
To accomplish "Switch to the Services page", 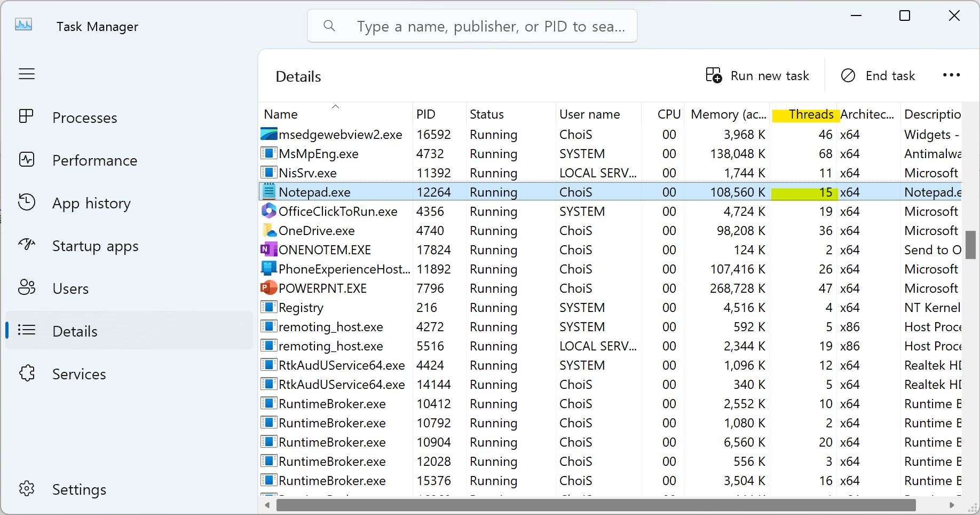I will click(129, 373).
